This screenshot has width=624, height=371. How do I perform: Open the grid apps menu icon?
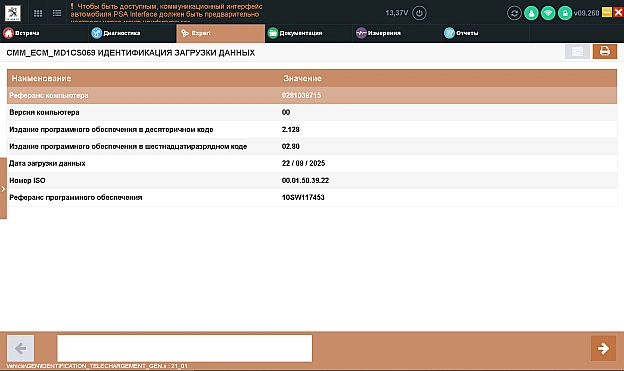tap(38, 13)
